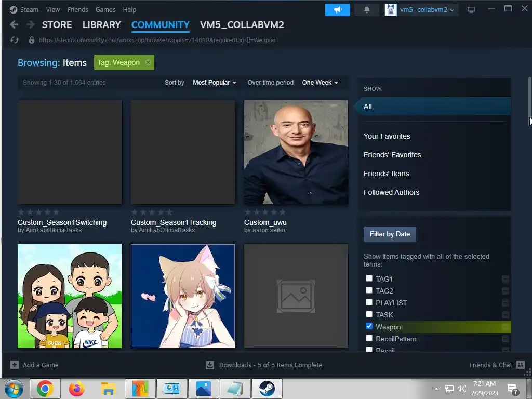Open the VM5_COLLABVM2 profile tab
The height and width of the screenshot is (399, 532).
click(242, 25)
